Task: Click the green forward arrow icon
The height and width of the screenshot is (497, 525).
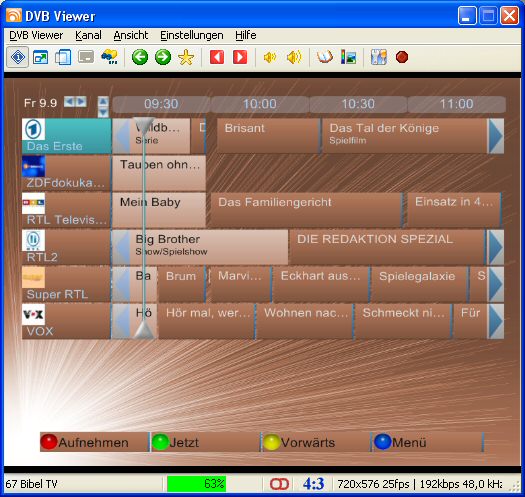Action: [163, 57]
